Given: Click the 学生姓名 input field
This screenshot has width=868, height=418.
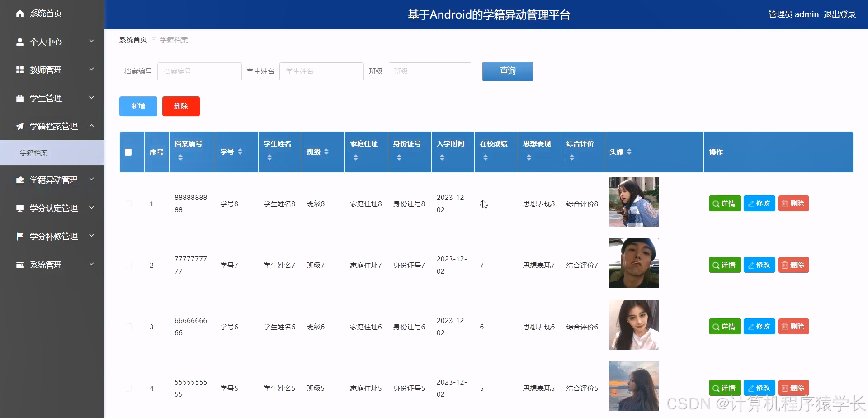Looking at the screenshot, I should [321, 71].
